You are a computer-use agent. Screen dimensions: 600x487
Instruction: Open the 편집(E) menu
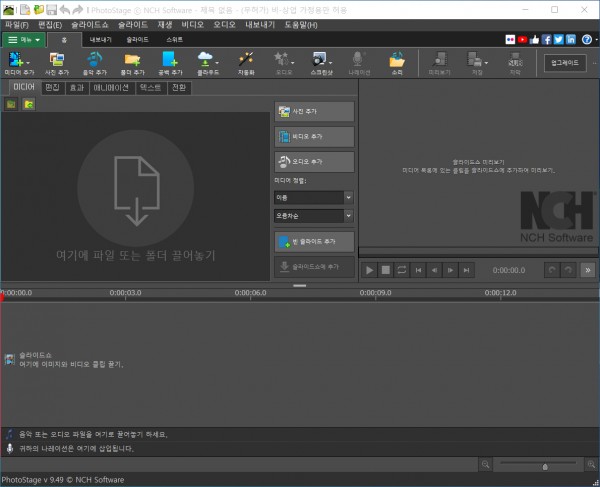point(50,25)
